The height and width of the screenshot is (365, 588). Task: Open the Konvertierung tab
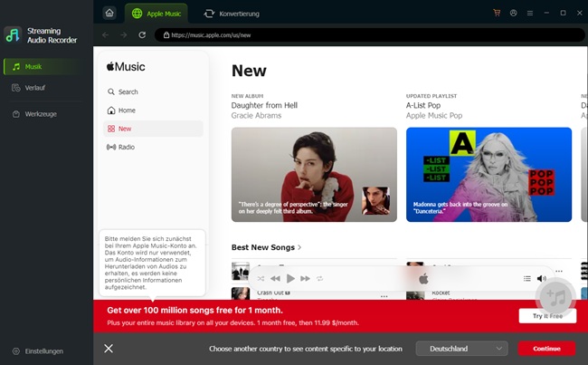point(232,14)
